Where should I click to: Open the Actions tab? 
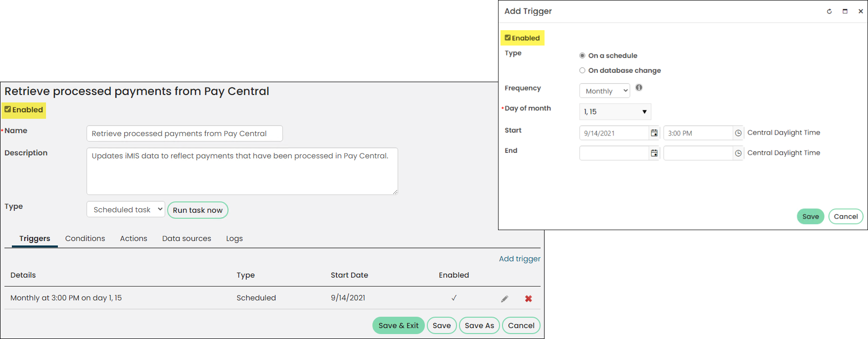[x=134, y=239]
